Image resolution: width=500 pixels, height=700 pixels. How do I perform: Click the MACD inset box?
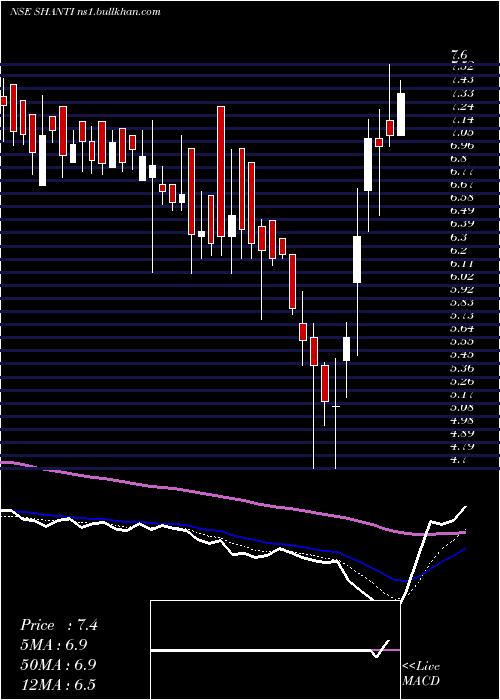[275, 650]
